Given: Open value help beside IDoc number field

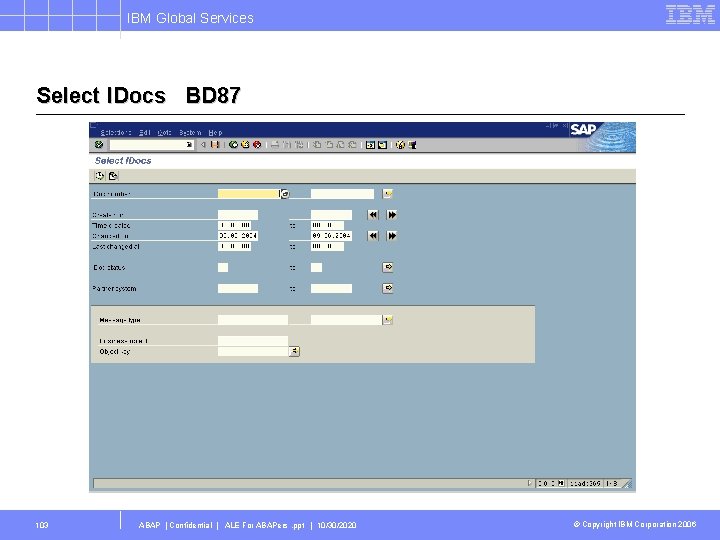Looking at the screenshot, I should (x=285, y=194).
